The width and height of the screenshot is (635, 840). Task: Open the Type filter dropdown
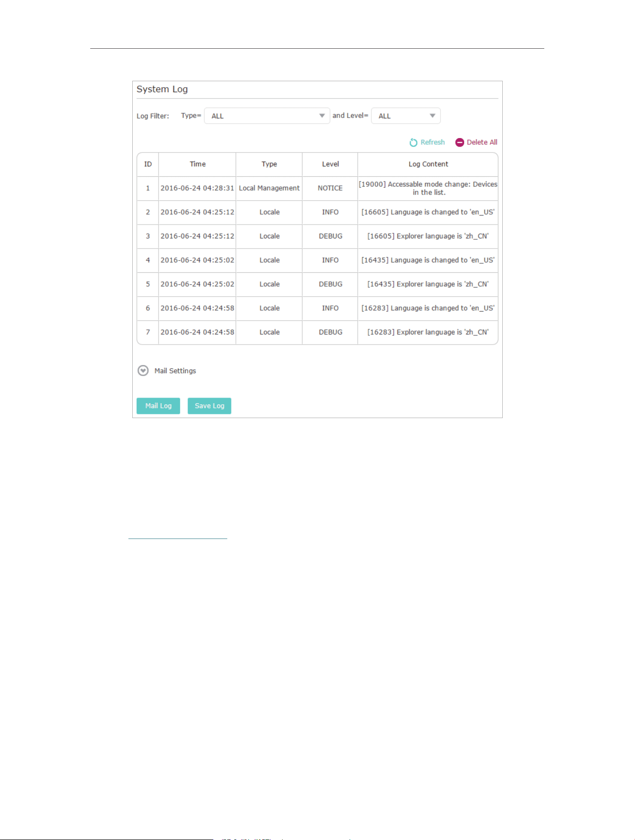(x=267, y=116)
